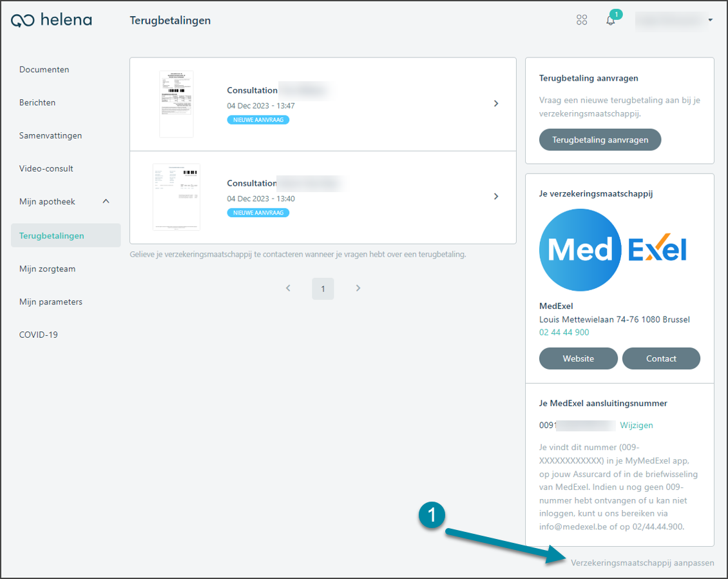728x579 pixels.
Task: Open Samenvattingen menu item
Action: pyautogui.click(x=50, y=135)
